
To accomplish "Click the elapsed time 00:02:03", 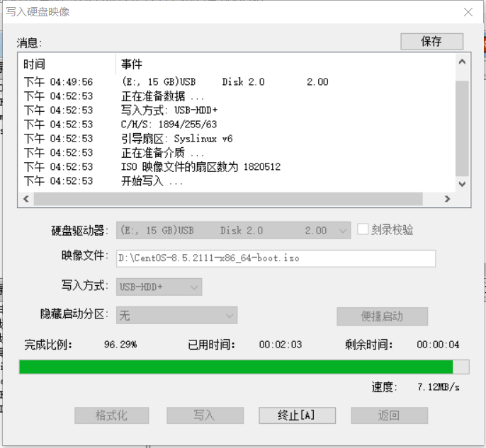I will (x=281, y=344).
